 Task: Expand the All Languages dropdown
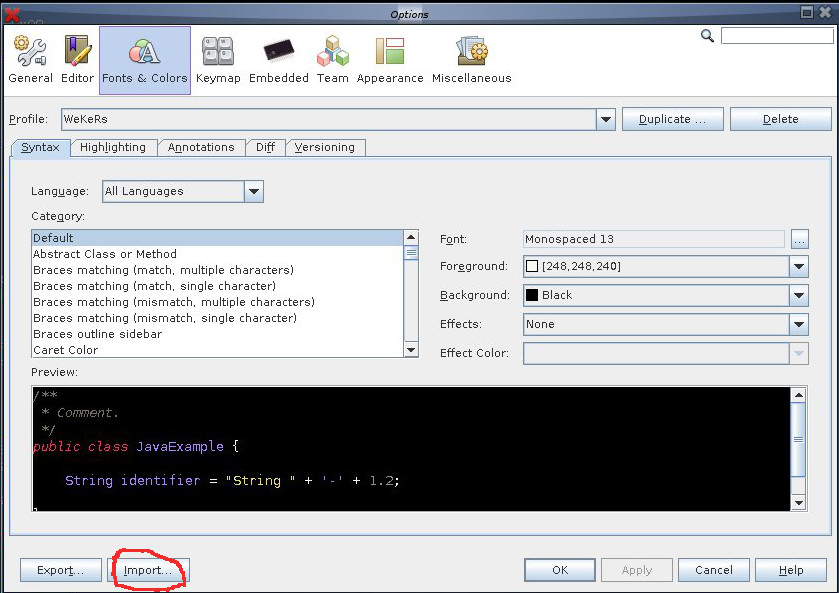tap(254, 191)
